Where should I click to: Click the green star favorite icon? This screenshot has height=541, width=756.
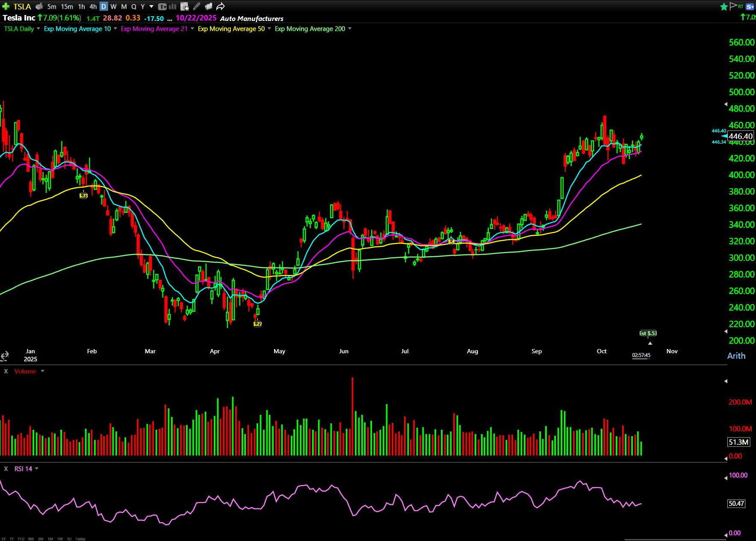click(724, 6)
